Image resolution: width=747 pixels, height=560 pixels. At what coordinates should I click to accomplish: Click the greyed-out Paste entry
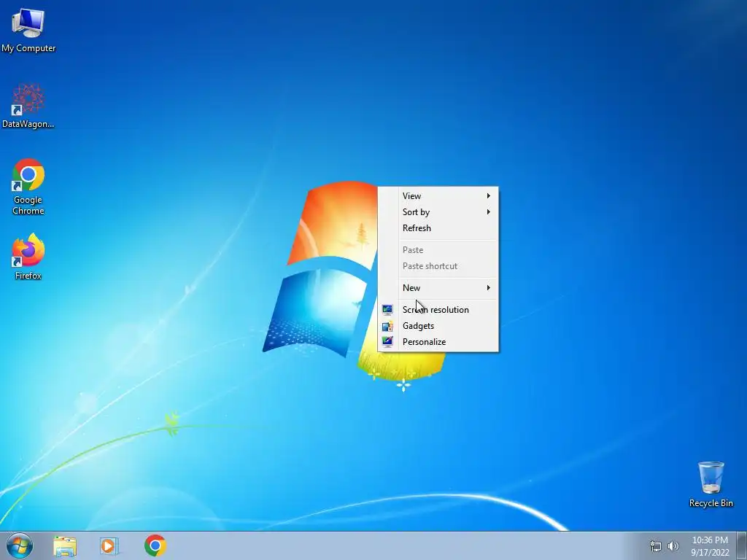tap(438, 250)
